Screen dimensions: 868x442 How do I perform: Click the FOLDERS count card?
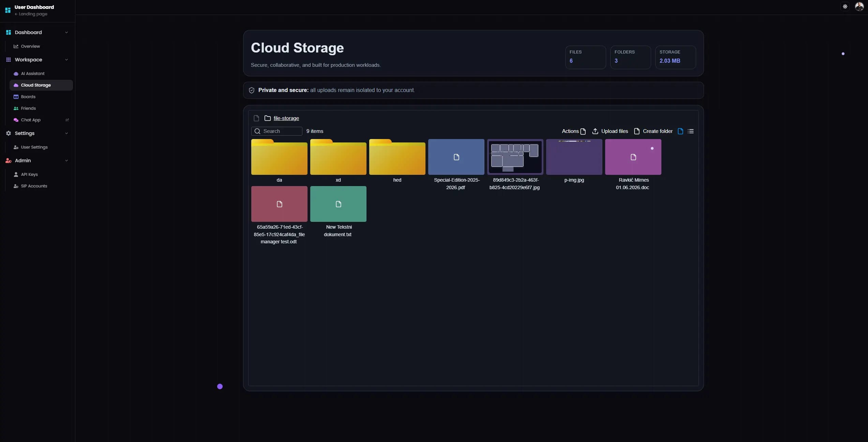tap(630, 57)
